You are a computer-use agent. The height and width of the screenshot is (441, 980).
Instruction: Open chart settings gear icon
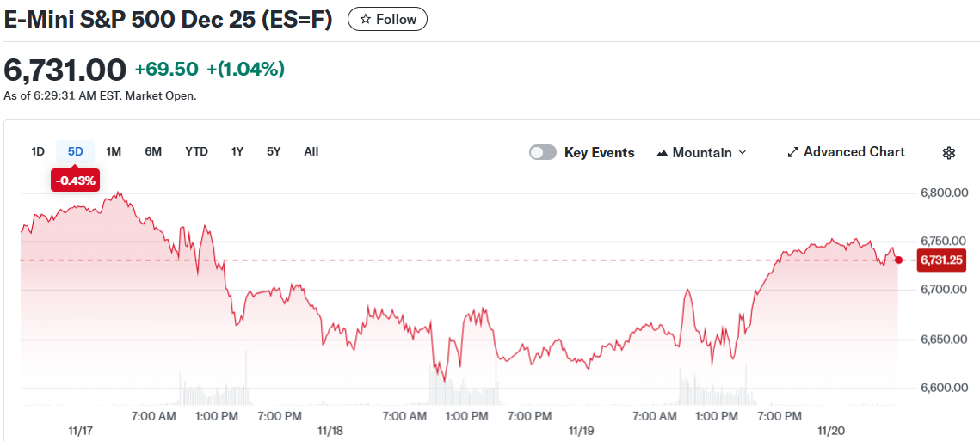coord(949,153)
